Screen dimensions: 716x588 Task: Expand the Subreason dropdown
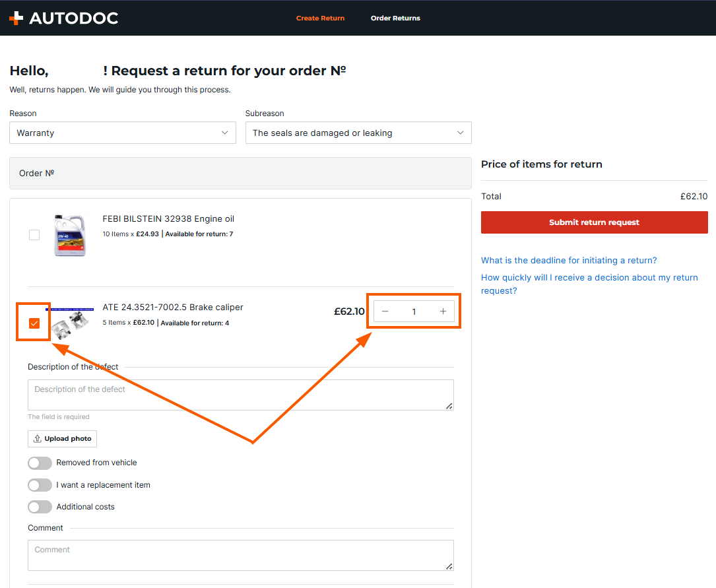tap(358, 133)
